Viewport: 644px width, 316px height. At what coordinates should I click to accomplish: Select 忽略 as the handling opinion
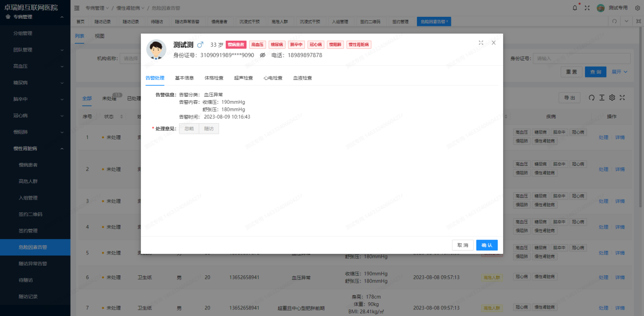coord(189,129)
